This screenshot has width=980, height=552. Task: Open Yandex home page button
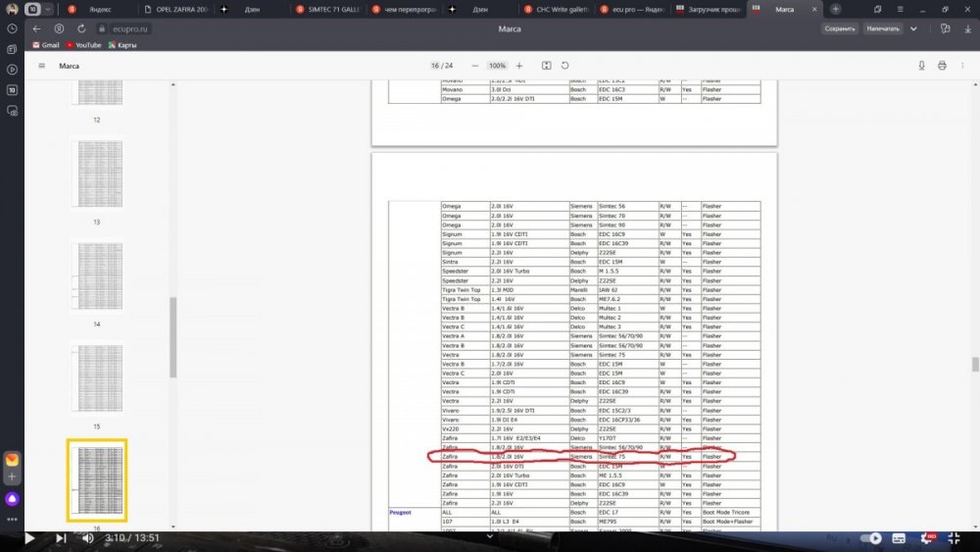tap(59, 28)
